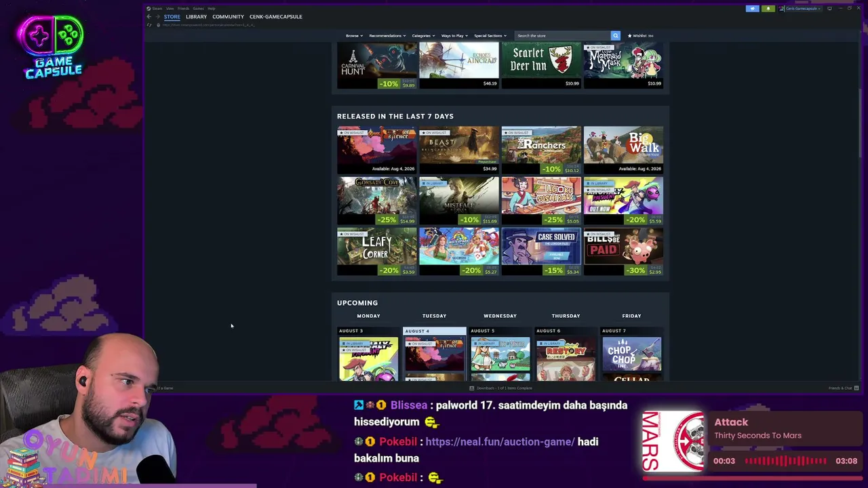The width and height of the screenshot is (868, 488).
Task: Open the sushi bar game capsule
Action: 541,201
